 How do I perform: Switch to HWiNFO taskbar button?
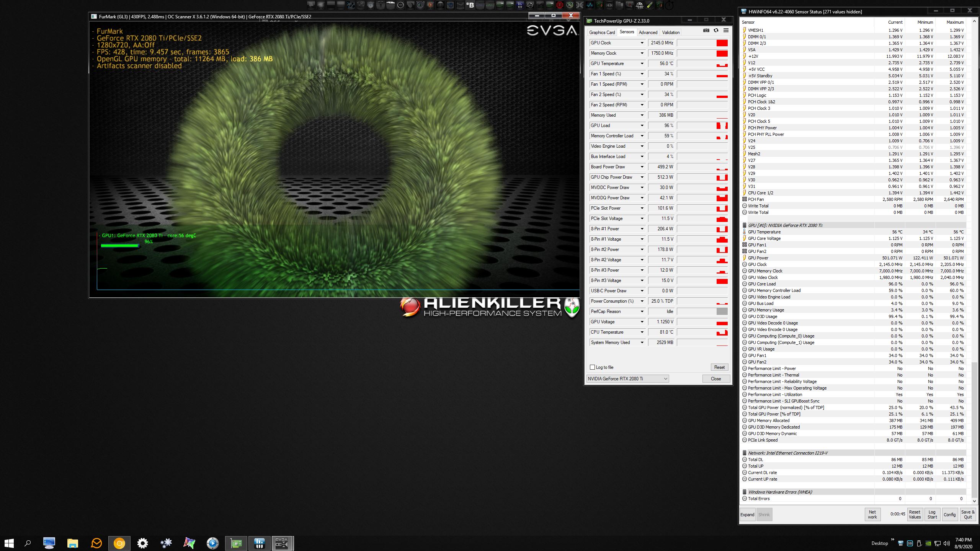click(259, 543)
